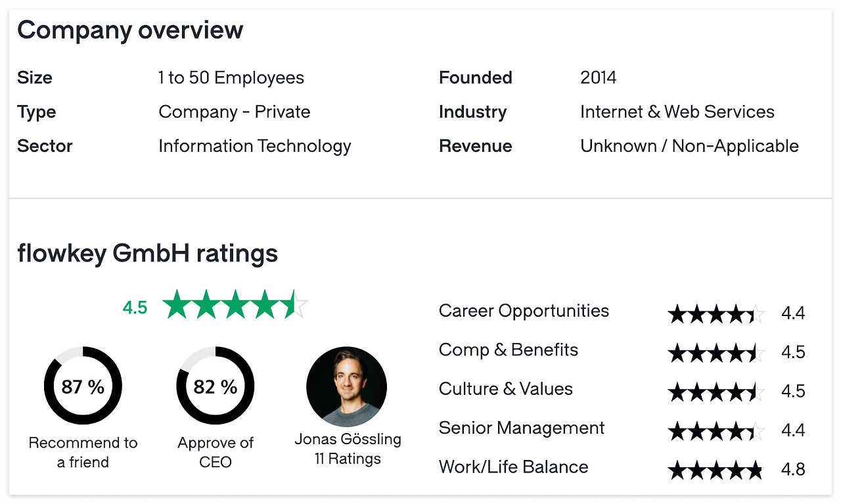Viewport: 841px width, 504px height.
Task: Click the Work/Life Balance stars
Action: click(716, 470)
